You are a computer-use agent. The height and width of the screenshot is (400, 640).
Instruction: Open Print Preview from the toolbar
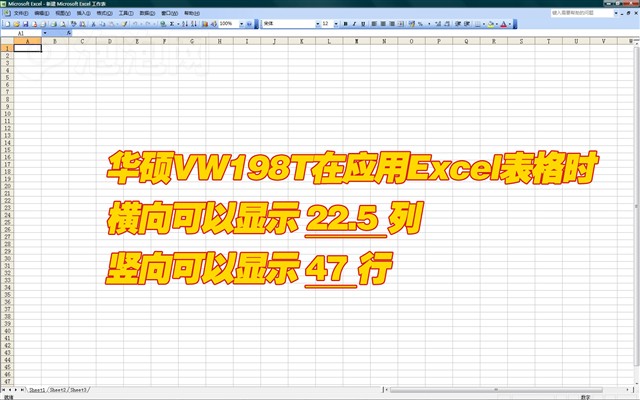pyautogui.click(x=62, y=24)
